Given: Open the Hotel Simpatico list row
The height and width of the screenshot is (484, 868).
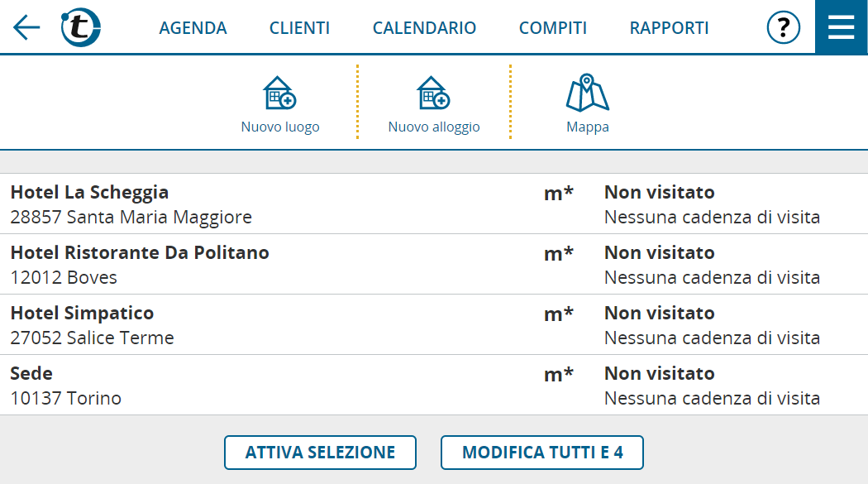Looking at the screenshot, I should tap(434, 324).
